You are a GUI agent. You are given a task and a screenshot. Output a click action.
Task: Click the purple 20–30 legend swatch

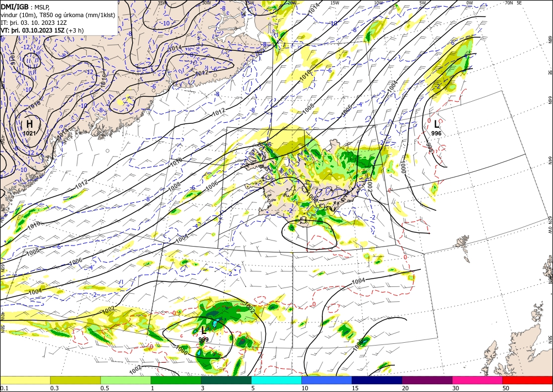(x=427, y=380)
